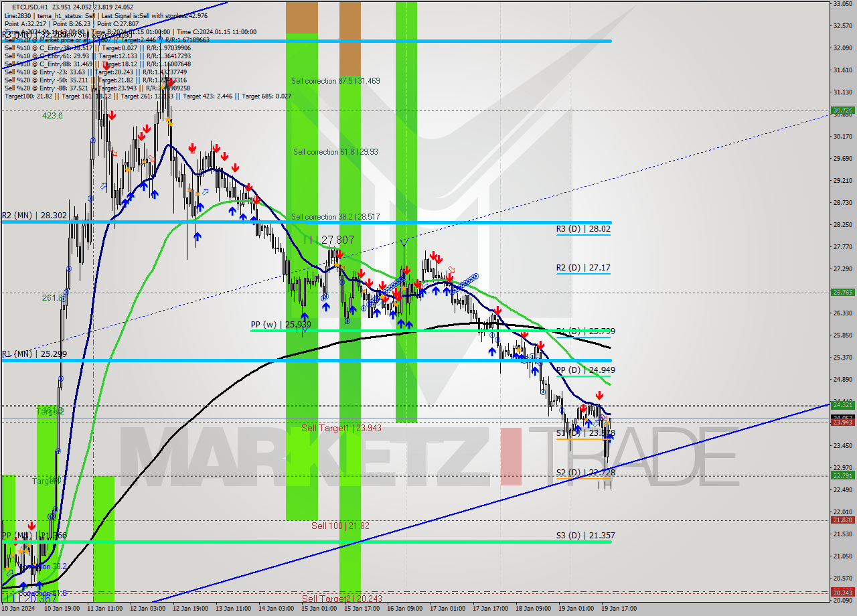Click the 25.370 tick on the price axis
857x616 pixels.
tap(842, 358)
